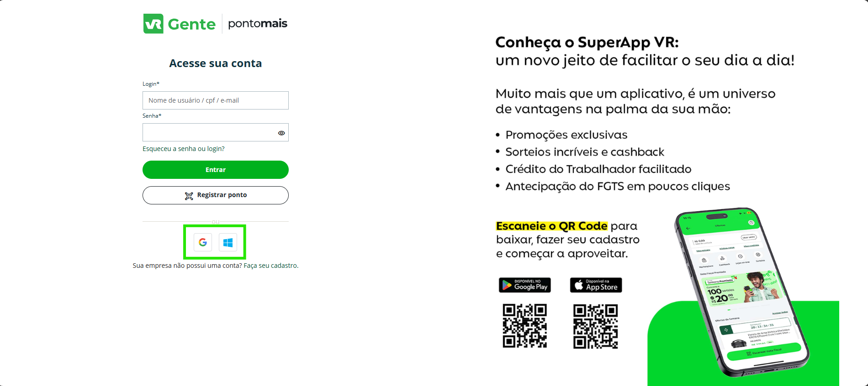868x386 pixels.
Task: Click the phone mockup image
Action: 740,292
